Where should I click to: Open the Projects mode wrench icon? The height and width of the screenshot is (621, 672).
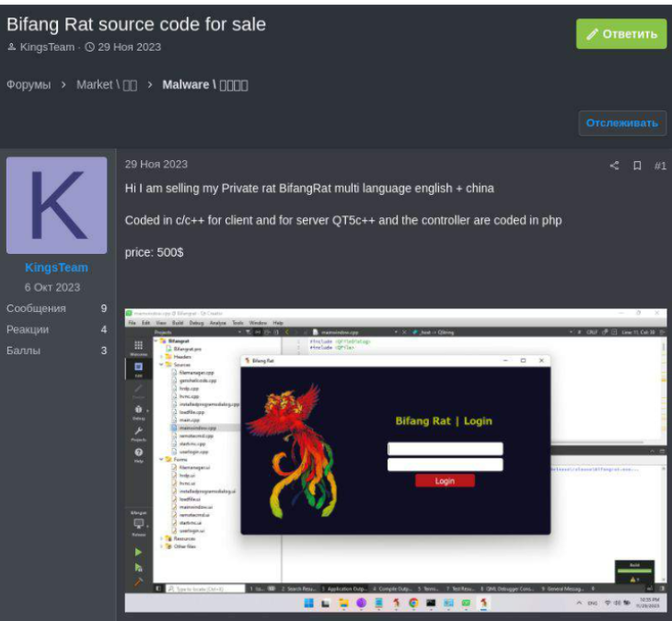138,432
